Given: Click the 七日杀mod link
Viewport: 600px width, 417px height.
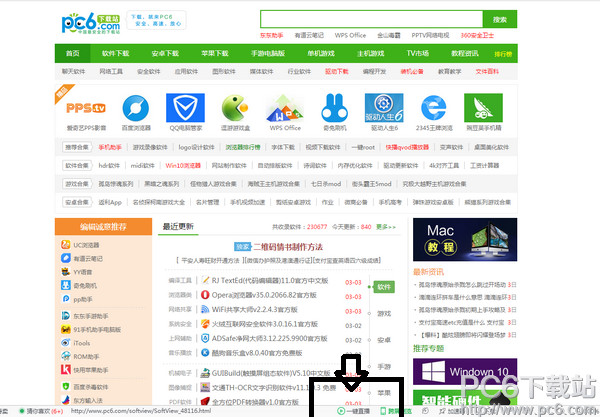Looking at the screenshot, I should tap(326, 184).
